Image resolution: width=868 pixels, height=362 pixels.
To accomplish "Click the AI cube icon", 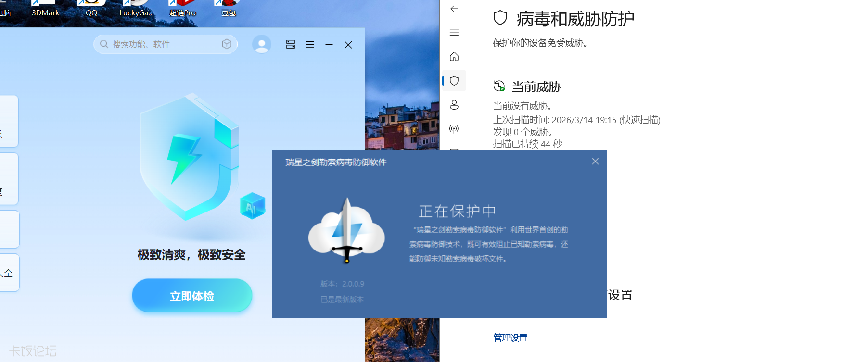I will tap(253, 206).
